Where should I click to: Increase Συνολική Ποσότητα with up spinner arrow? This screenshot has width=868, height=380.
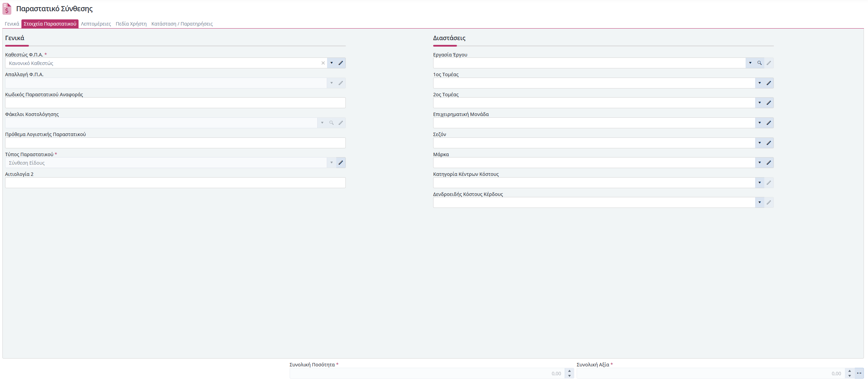click(569, 371)
